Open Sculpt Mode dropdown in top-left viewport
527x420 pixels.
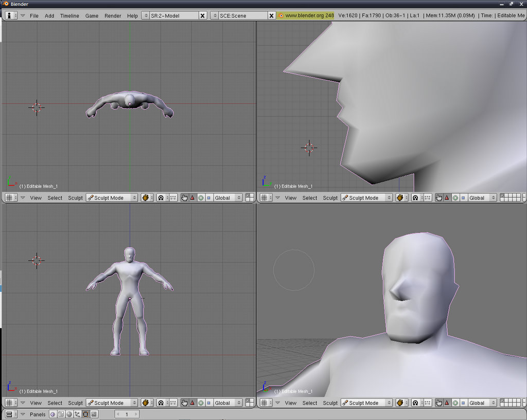pyautogui.click(x=112, y=198)
